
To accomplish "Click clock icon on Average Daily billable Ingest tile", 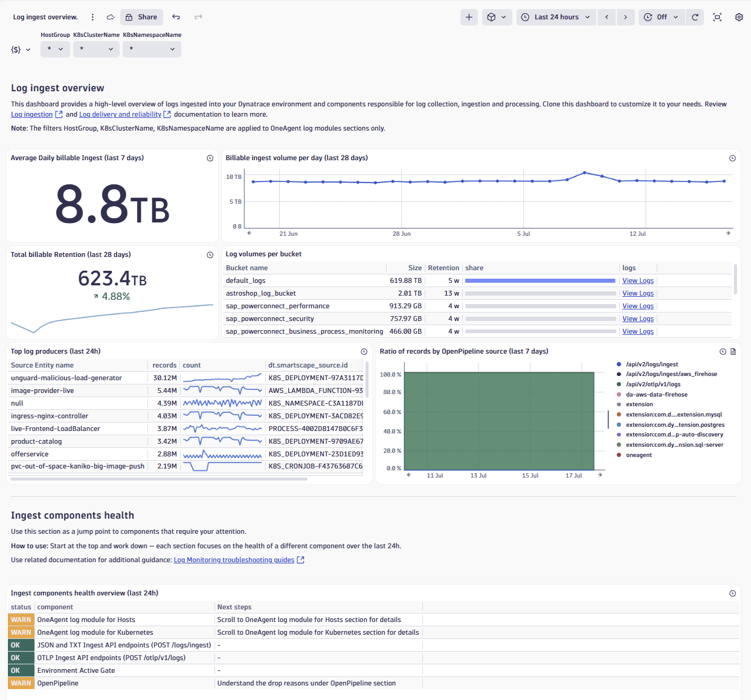I will point(210,158).
